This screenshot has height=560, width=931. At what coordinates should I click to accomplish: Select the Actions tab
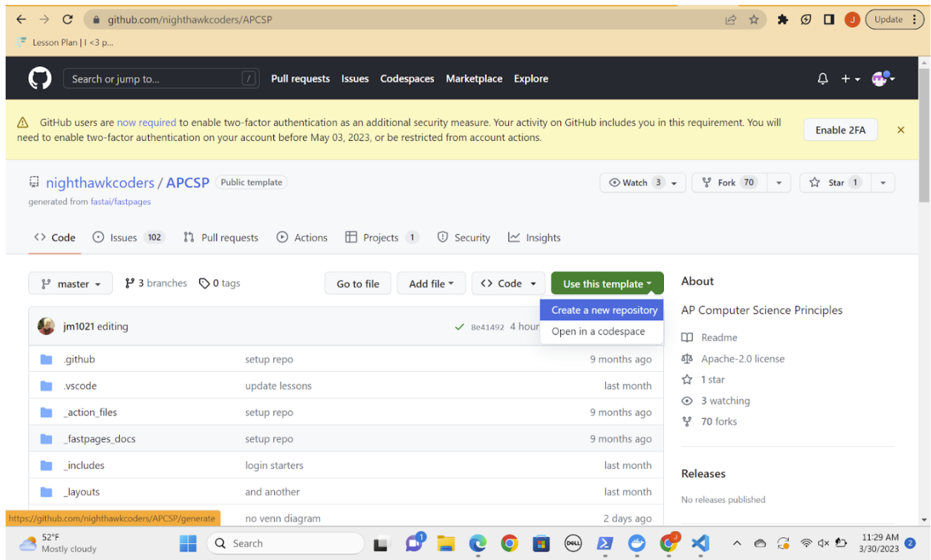(x=302, y=237)
